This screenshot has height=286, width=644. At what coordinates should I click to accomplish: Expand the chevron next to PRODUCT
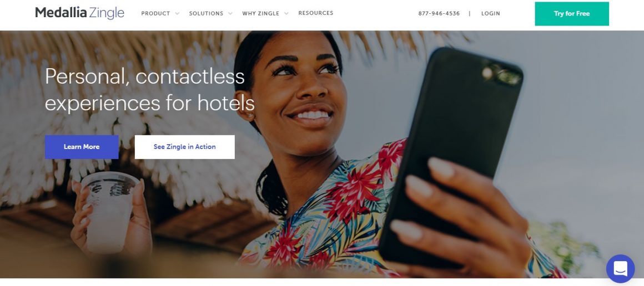177,13
